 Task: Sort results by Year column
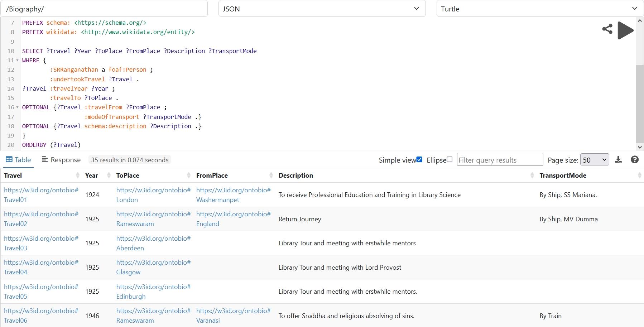[x=109, y=175]
